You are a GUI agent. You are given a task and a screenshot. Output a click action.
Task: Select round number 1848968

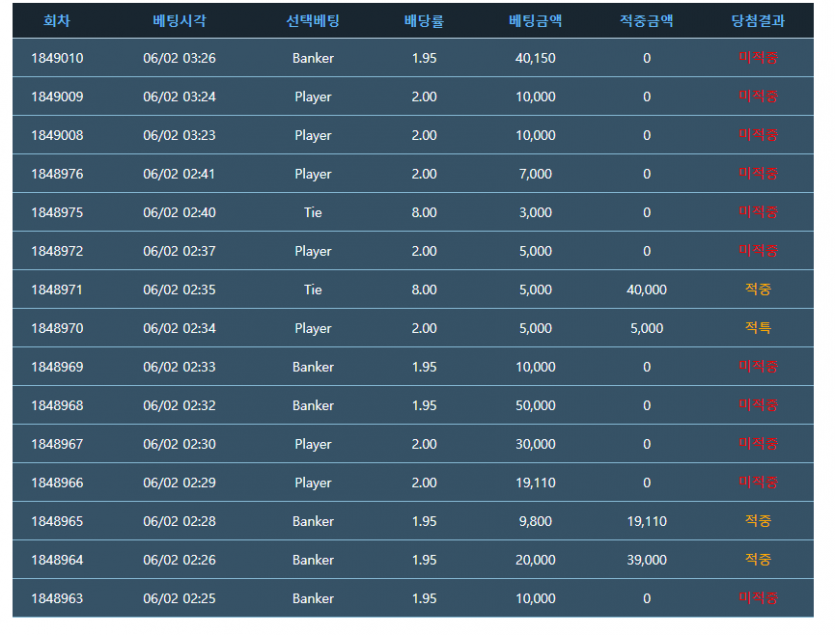click(57, 405)
